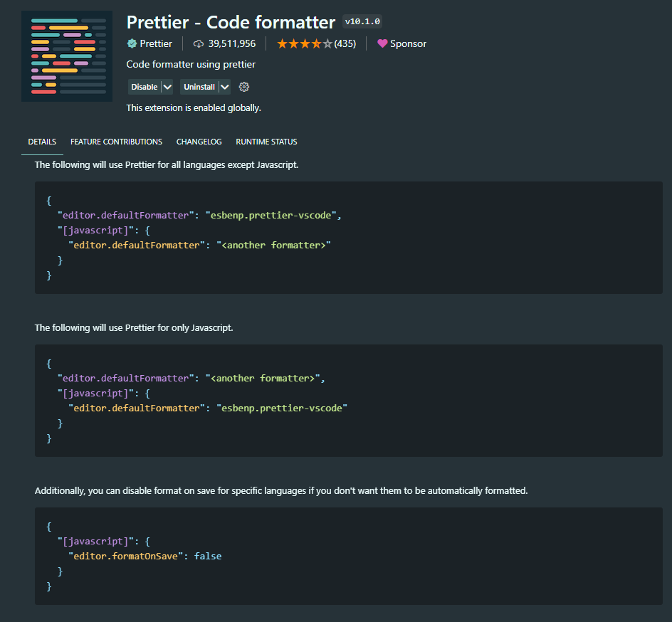
Task: Click "[javascript]" key in the first code block
Action: click(95, 231)
